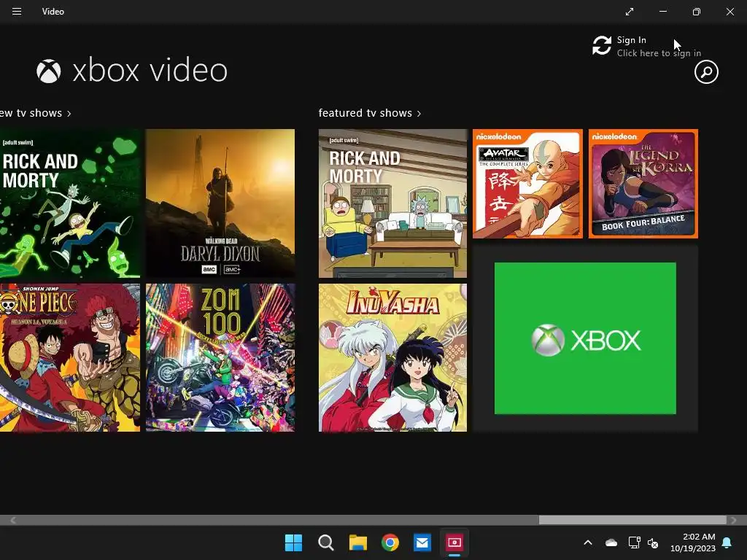
Task: Click the Xbox sphere logo beside xbox video
Action: [x=49, y=71]
